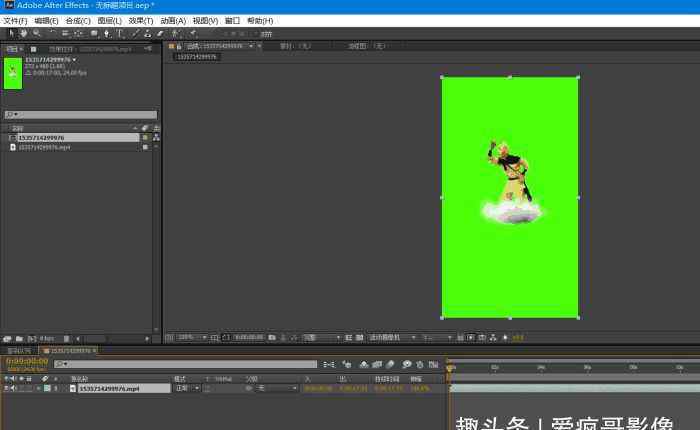The image size is (700, 430).
Task: Toggle Shy layers switch in timeline
Action: point(364,365)
